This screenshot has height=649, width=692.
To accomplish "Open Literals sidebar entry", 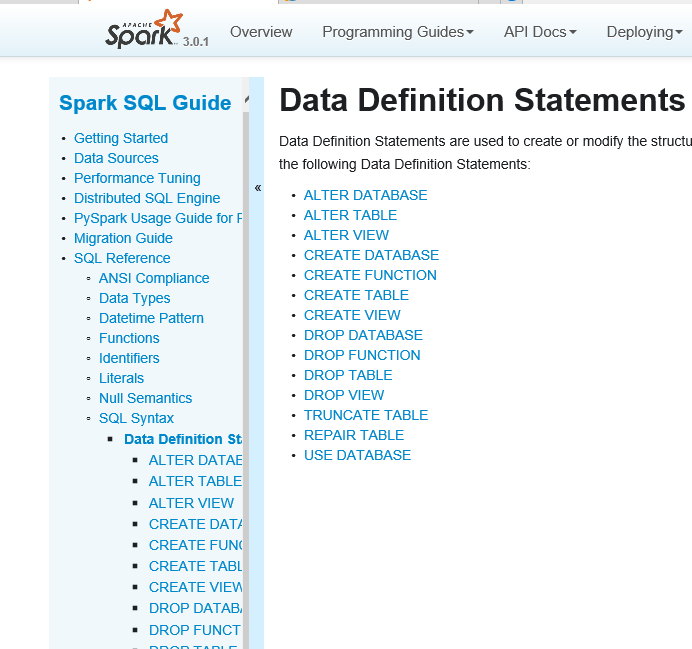I will coord(121,378).
